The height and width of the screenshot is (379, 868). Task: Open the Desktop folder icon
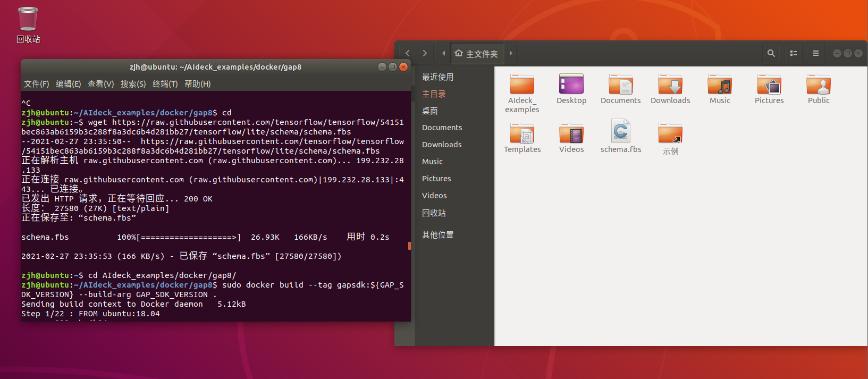click(571, 85)
